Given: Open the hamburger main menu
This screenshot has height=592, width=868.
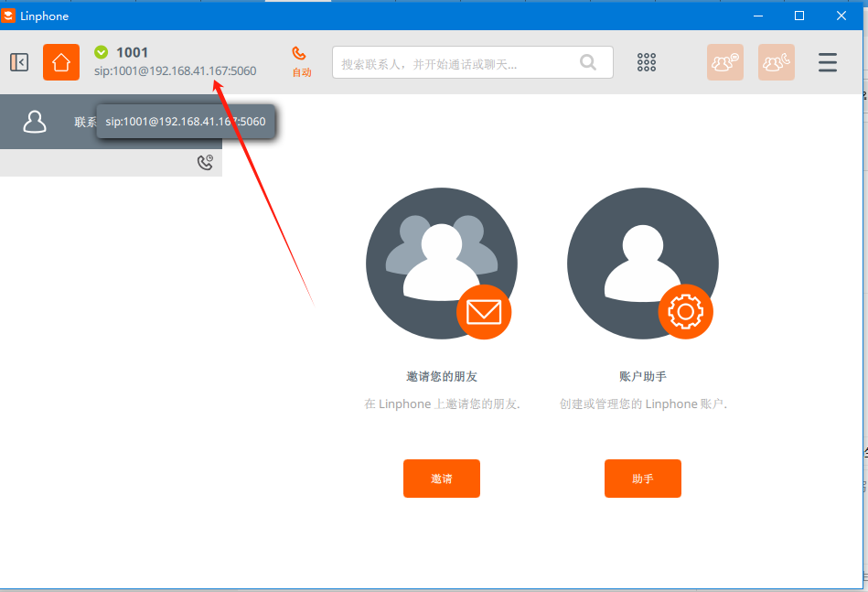Looking at the screenshot, I should coord(828,62).
